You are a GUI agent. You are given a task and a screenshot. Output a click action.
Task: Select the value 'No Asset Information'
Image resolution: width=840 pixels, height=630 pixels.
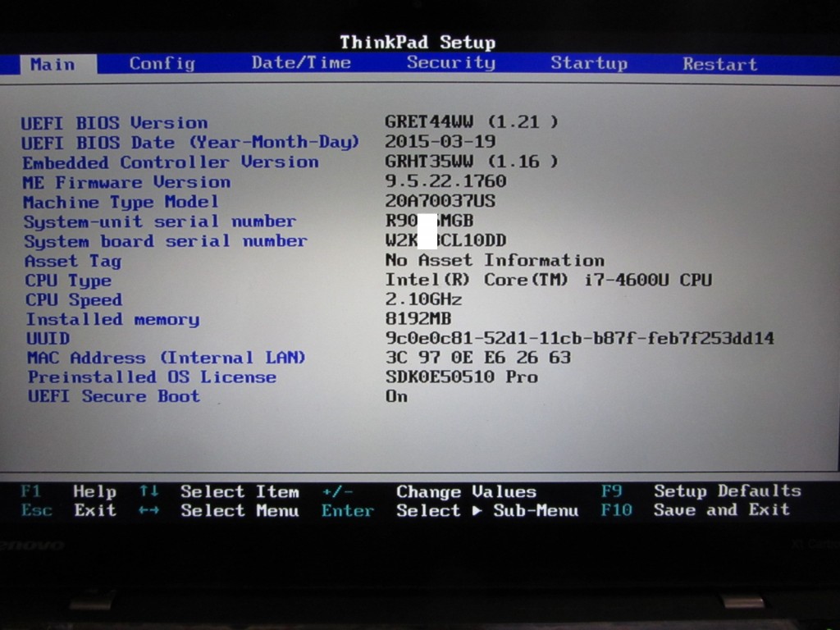[x=495, y=260]
